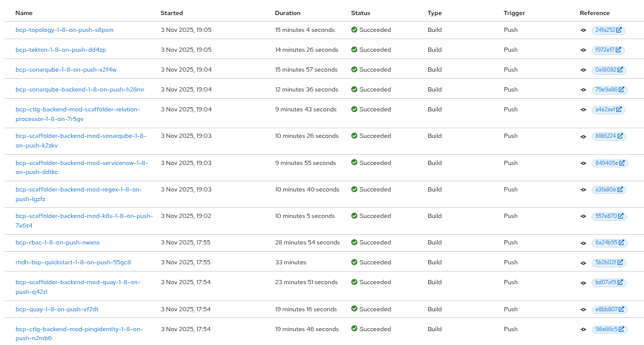Screen dimensions: 644x345
Task: Open commit reference bd07af9
Action: pos(605,282)
